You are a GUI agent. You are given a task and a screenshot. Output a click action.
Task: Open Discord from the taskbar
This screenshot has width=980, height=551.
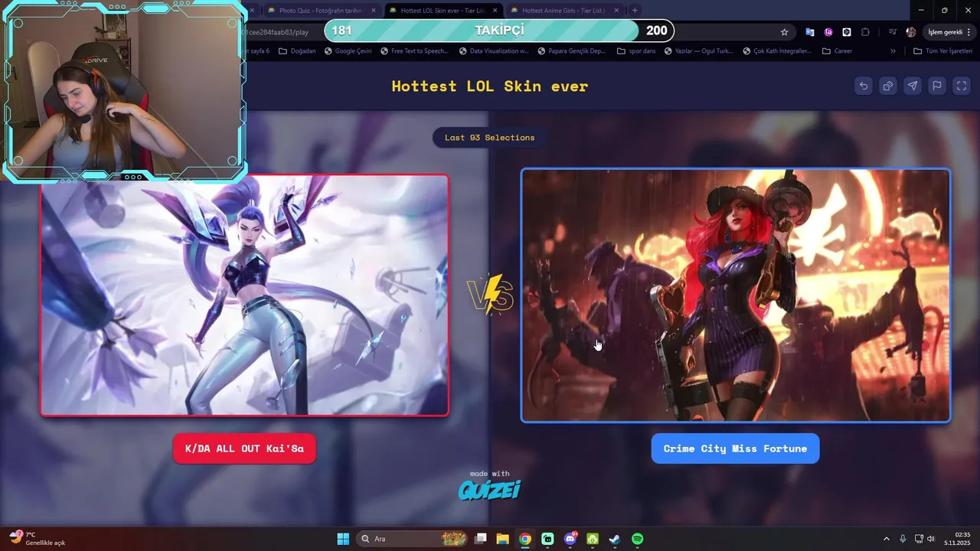click(x=570, y=539)
